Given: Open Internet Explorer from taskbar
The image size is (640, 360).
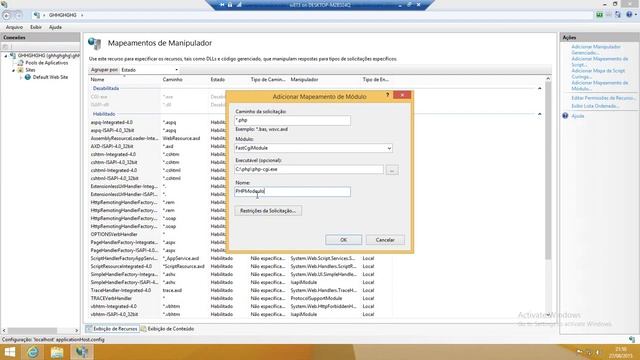Looking at the screenshot, I should click(x=33, y=352).
